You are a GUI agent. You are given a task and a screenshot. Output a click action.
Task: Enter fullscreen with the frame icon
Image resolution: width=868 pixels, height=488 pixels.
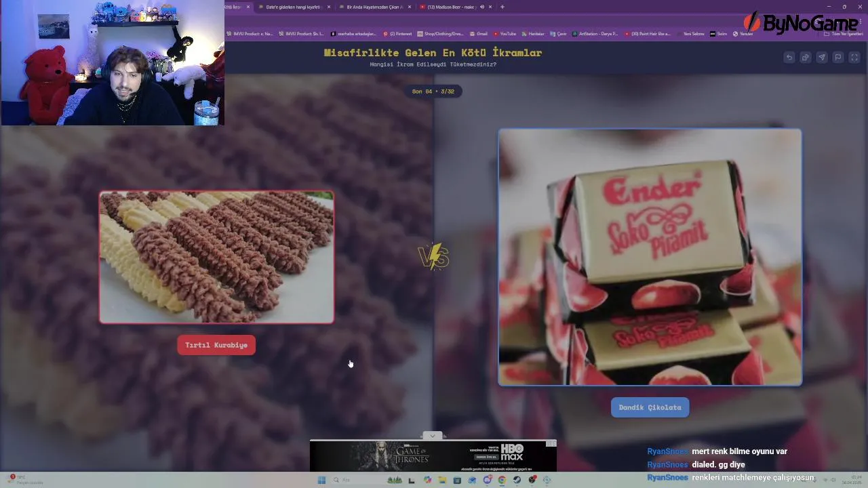pyautogui.click(x=854, y=58)
